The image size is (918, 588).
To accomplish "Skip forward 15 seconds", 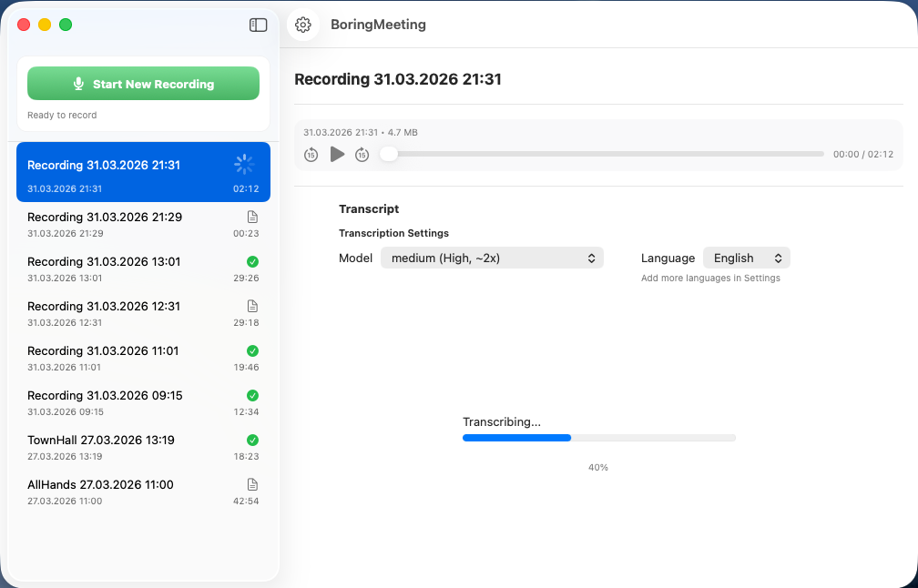I will pos(362,155).
